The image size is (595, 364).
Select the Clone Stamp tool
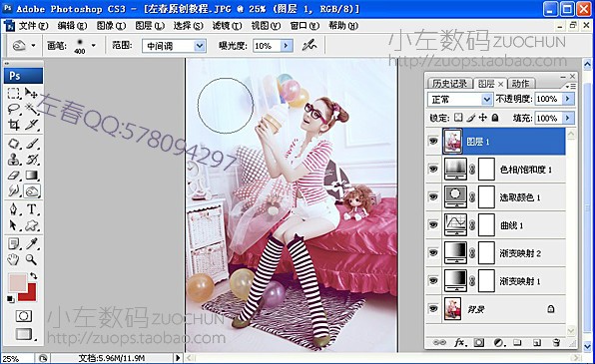point(14,160)
